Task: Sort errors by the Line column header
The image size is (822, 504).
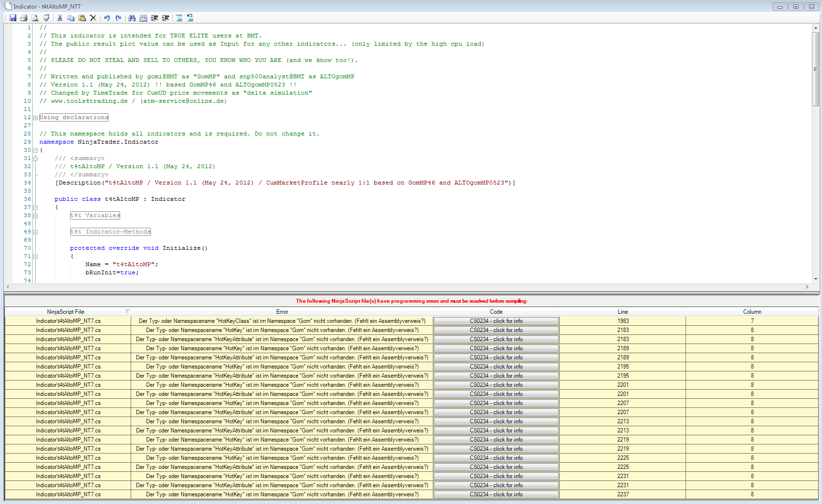Action: [x=623, y=312]
